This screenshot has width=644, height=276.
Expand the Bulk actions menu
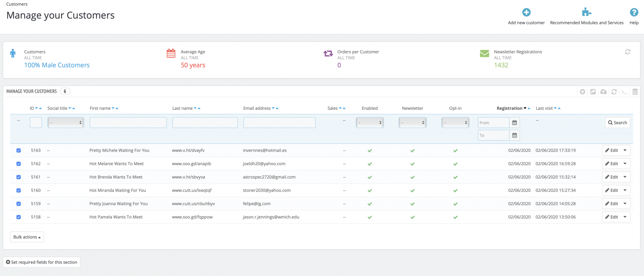click(27, 237)
